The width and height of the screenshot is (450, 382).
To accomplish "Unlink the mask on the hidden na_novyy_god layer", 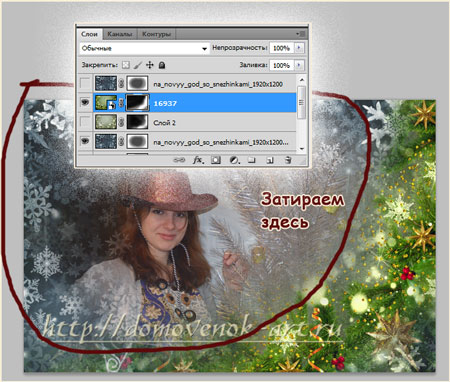I will (121, 83).
